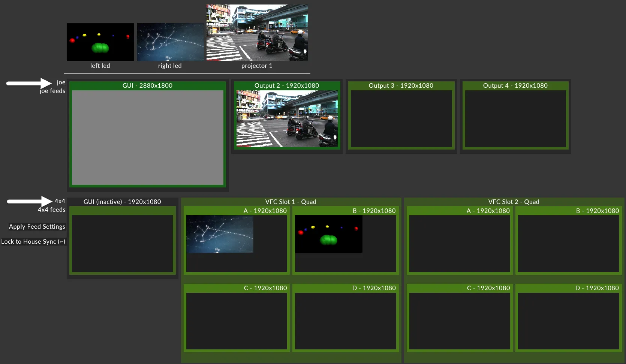Click the GUI - 2880x1800 preview

pyautogui.click(x=147, y=137)
